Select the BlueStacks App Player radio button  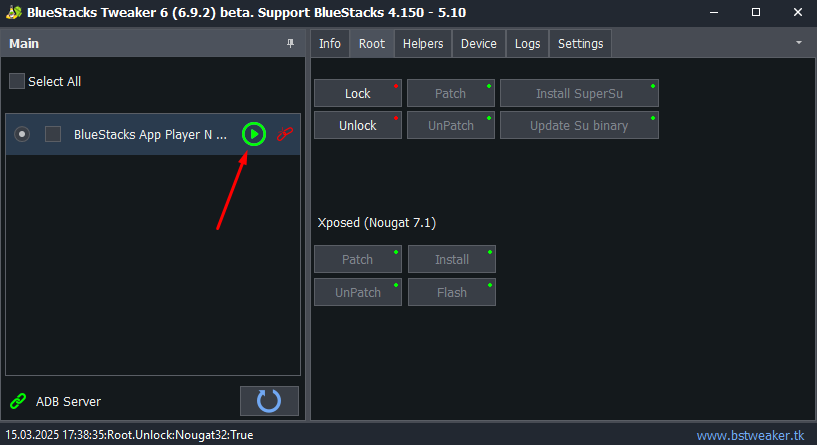(x=22, y=134)
